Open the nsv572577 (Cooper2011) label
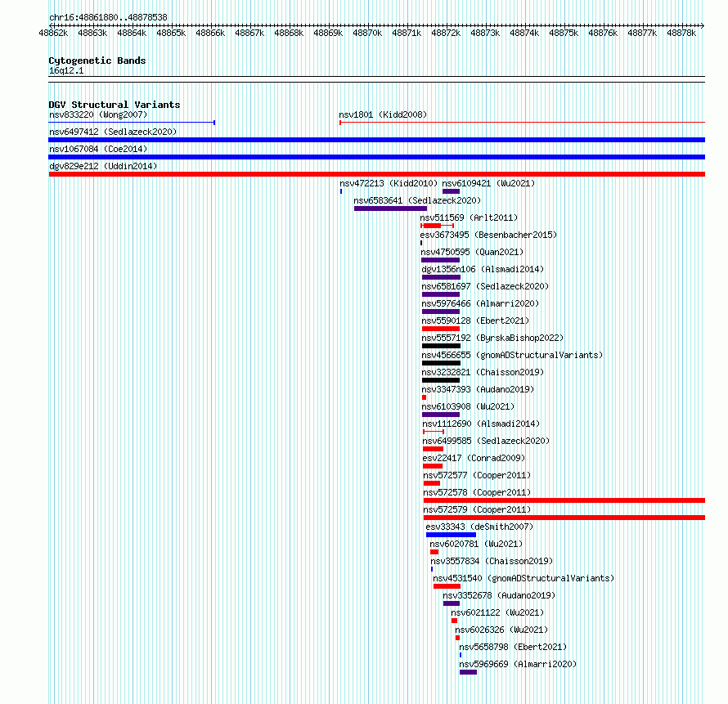The height and width of the screenshot is (704, 728). 477,475
